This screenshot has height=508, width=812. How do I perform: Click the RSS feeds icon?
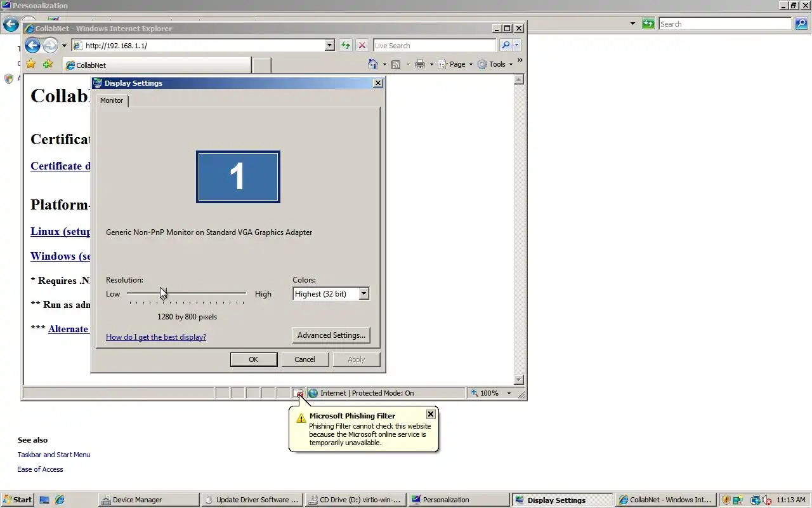coord(396,64)
